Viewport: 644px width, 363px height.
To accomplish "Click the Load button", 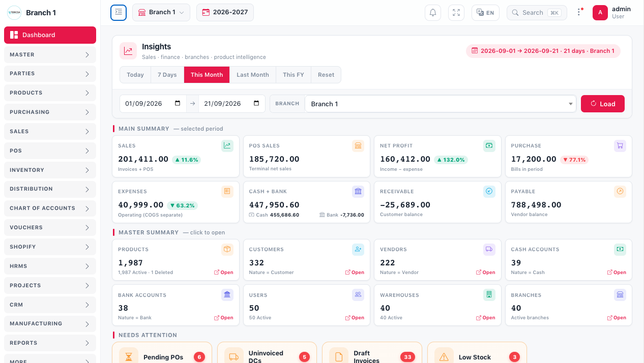I will (603, 104).
